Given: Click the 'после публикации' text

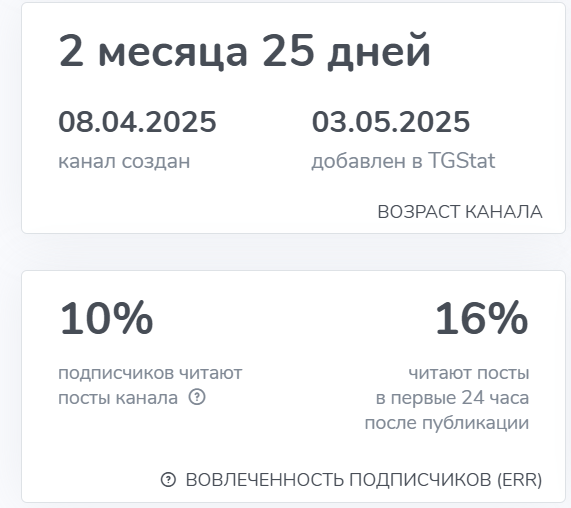Looking at the screenshot, I should click(447, 423).
